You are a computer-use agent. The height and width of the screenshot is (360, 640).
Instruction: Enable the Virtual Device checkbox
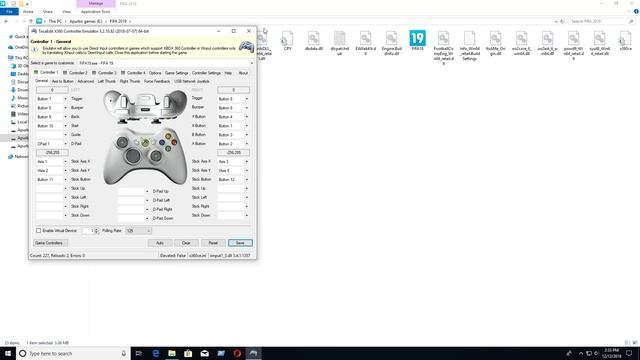pyautogui.click(x=38, y=231)
